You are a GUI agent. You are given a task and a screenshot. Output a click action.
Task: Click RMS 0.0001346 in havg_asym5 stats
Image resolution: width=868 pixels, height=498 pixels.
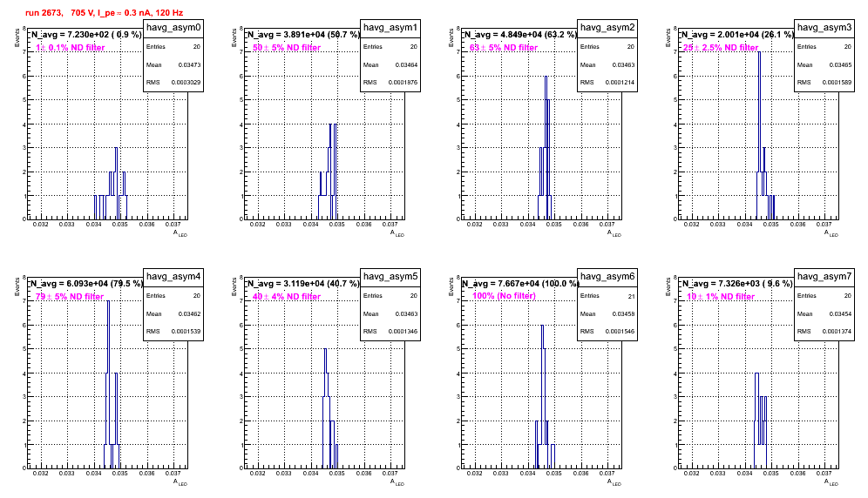coord(390,332)
